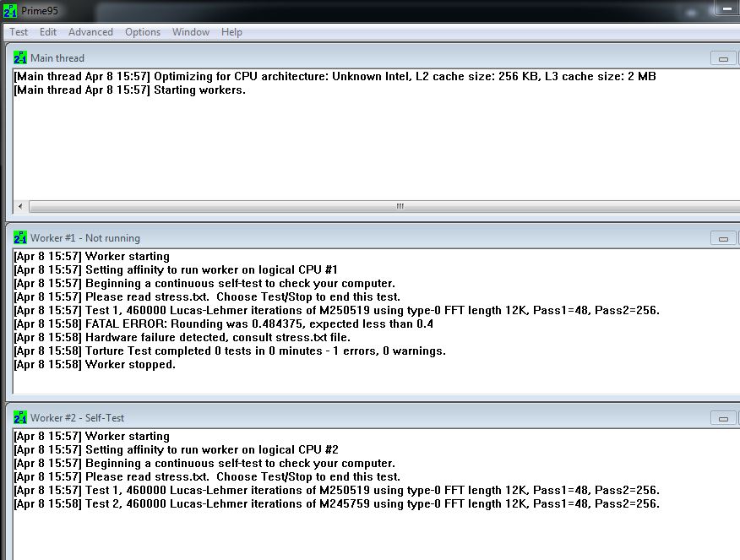Click the 'Worker #1 - Not running' title
Viewport: 740px width, 560px height.
coord(85,238)
